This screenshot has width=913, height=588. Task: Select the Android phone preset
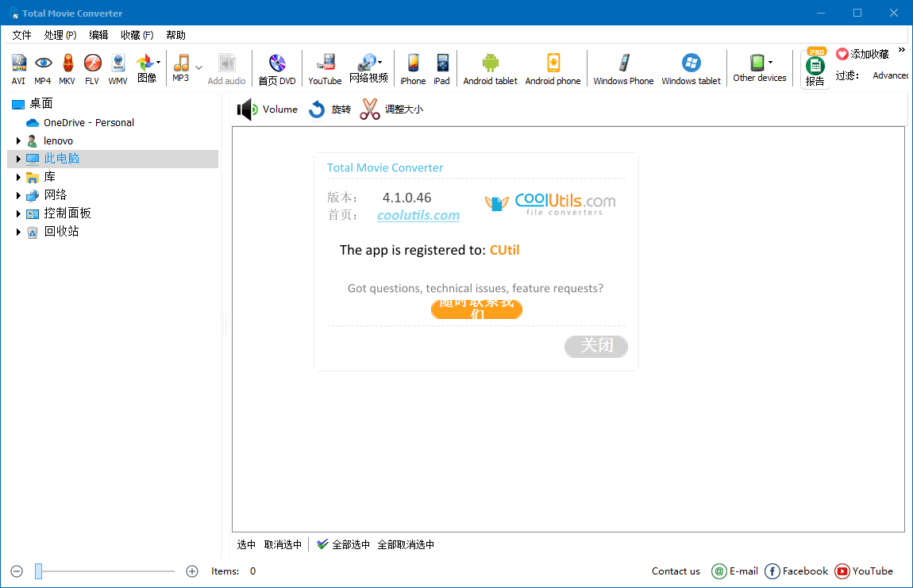click(x=553, y=68)
